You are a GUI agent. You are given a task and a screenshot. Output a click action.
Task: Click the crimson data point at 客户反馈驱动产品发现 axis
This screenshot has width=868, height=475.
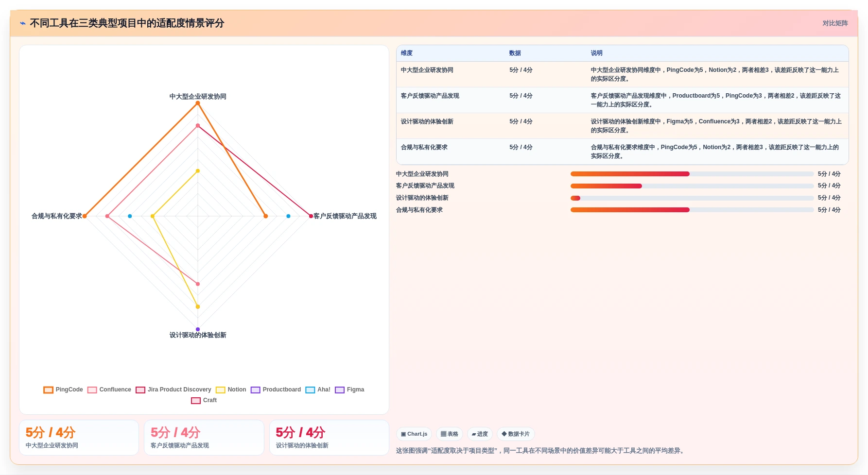point(311,216)
